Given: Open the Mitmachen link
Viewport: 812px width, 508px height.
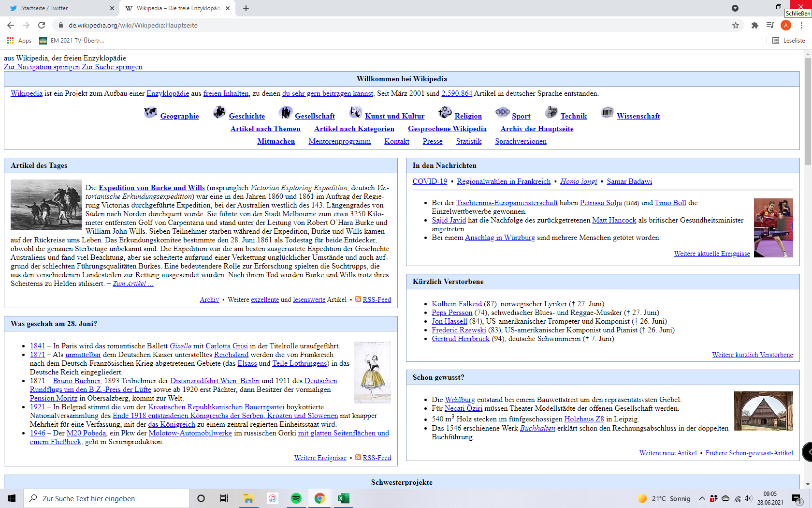Looking at the screenshot, I should pos(276,141).
